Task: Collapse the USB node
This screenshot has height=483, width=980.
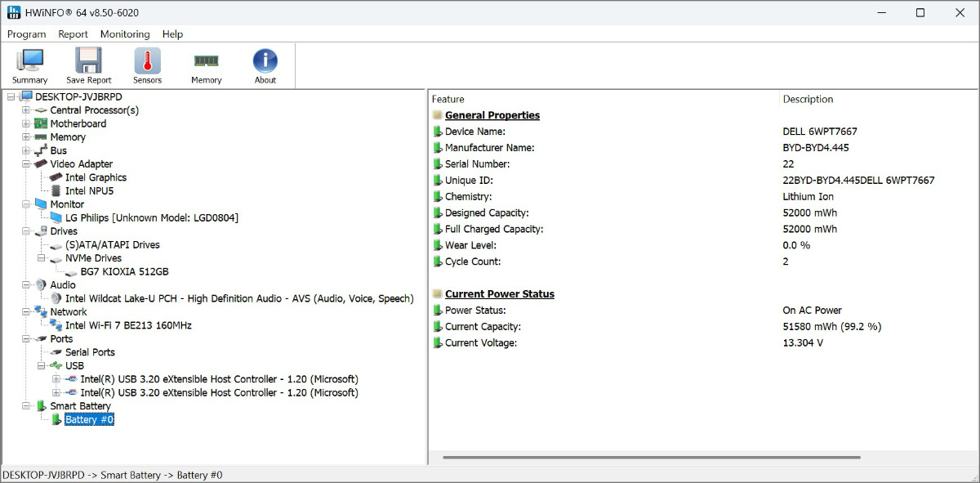Action: 41,365
